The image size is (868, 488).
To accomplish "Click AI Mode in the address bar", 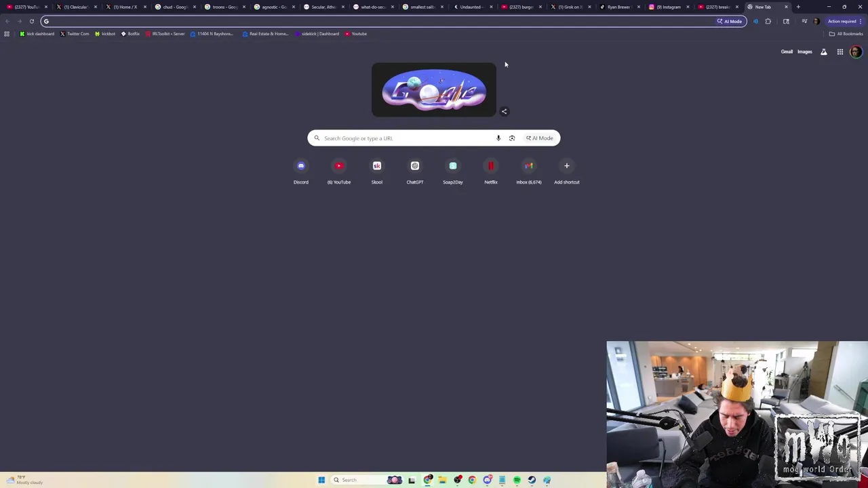I will tap(730, 21).
